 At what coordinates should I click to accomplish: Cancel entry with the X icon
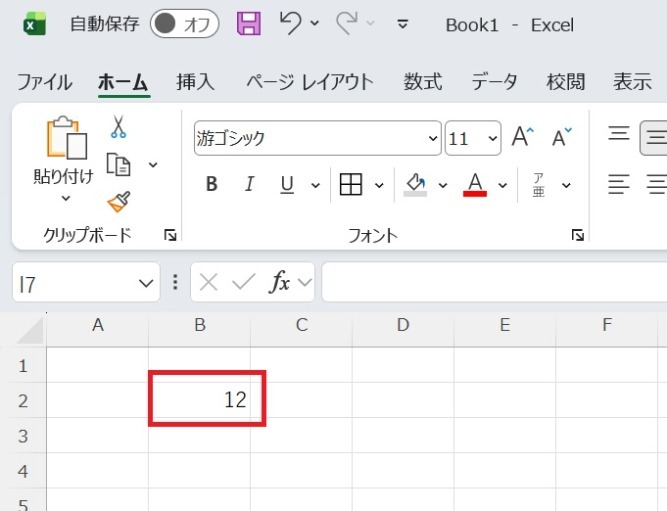tap(208, 282)
